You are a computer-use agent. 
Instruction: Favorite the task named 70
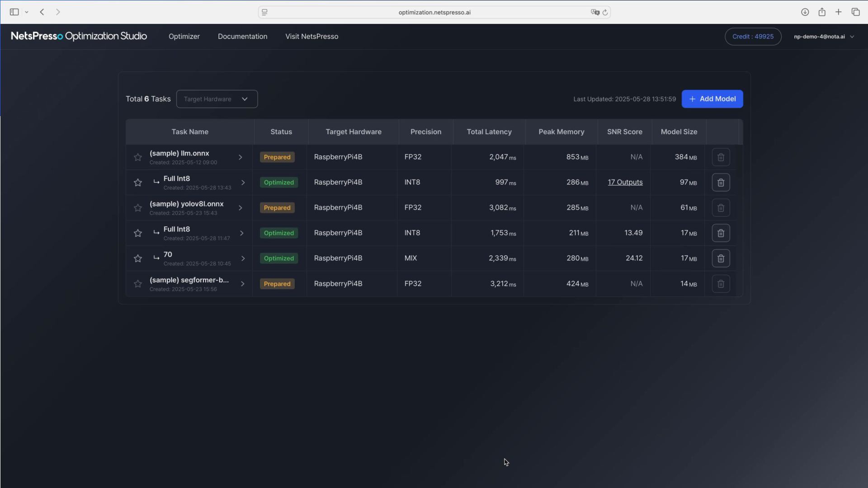[x=138, y=258]
